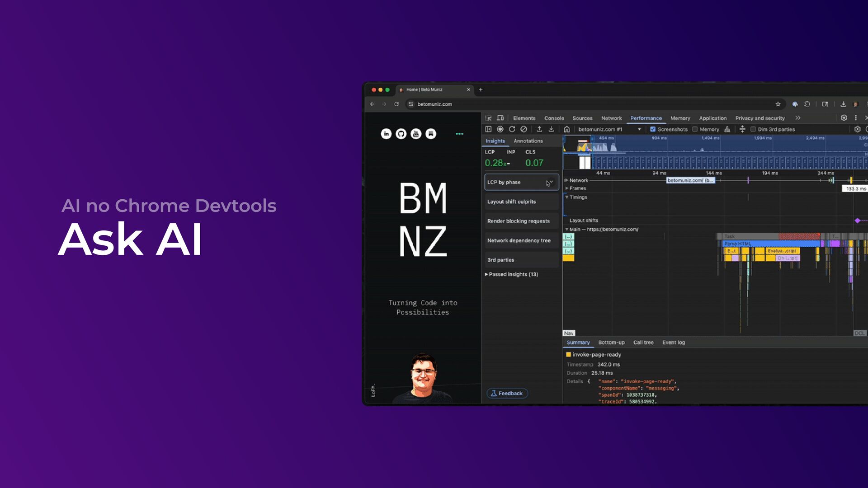Click the LinkedIn icon on the page
Viewport: 868px width, 488px height.
click(x=386, y=134)
